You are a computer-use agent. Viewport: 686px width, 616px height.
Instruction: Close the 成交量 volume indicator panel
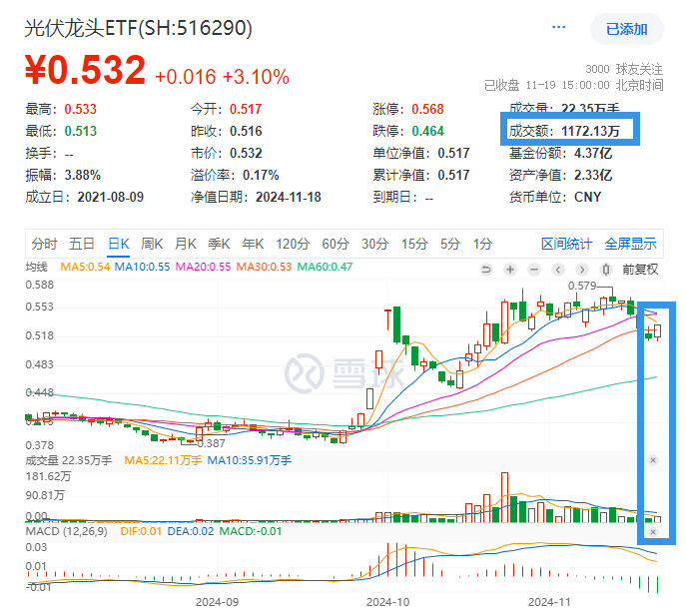pyautogui.click(x=653, y=460)
